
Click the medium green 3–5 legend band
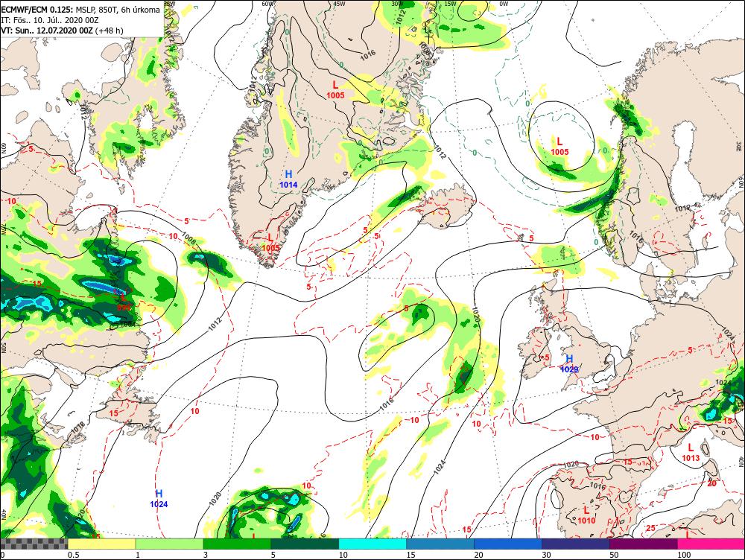(237, 544)
